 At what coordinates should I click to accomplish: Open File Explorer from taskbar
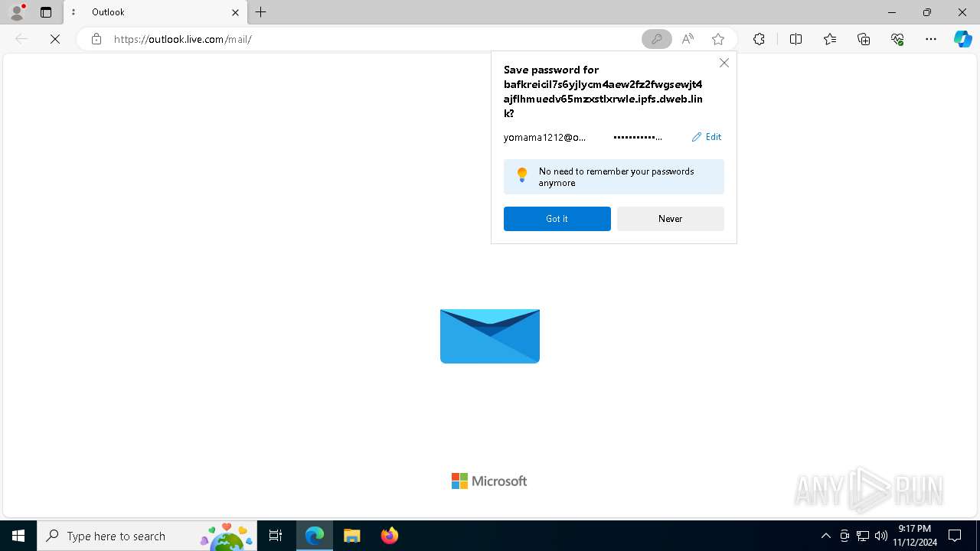352,536
